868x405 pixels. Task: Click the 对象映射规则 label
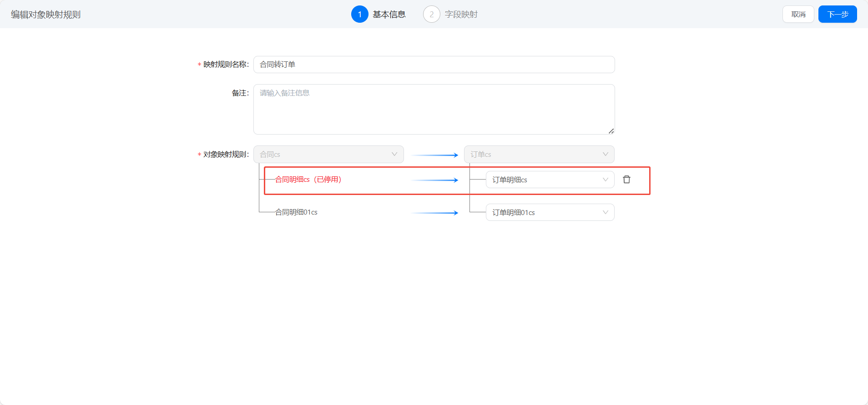[x=226, y=155]
